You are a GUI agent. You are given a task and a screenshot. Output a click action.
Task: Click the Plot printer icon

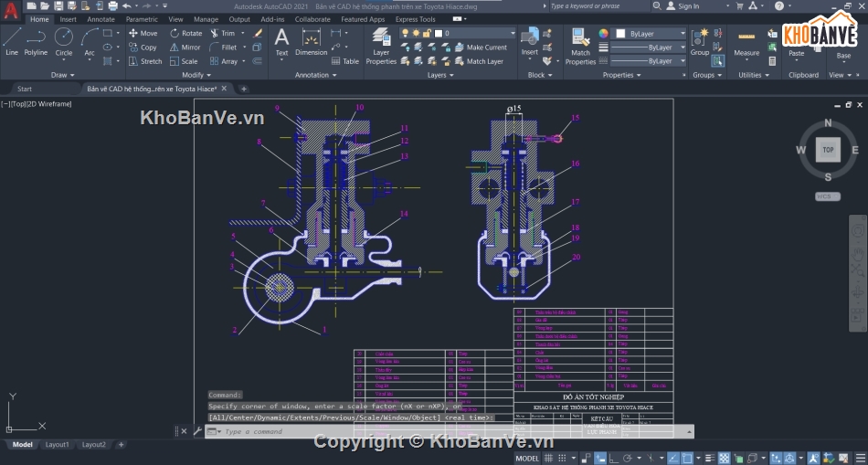(113, 6)
